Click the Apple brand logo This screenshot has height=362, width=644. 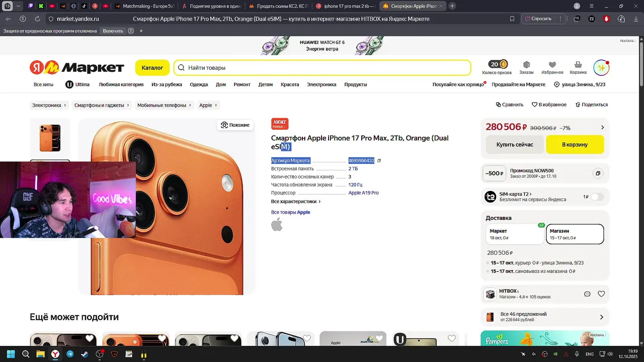tap(277, 224)
